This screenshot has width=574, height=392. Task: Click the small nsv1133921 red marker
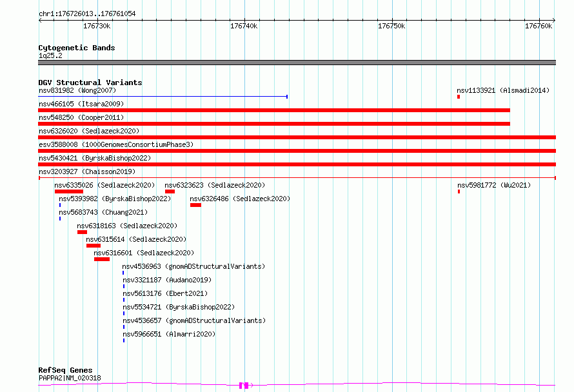point(459,97)
